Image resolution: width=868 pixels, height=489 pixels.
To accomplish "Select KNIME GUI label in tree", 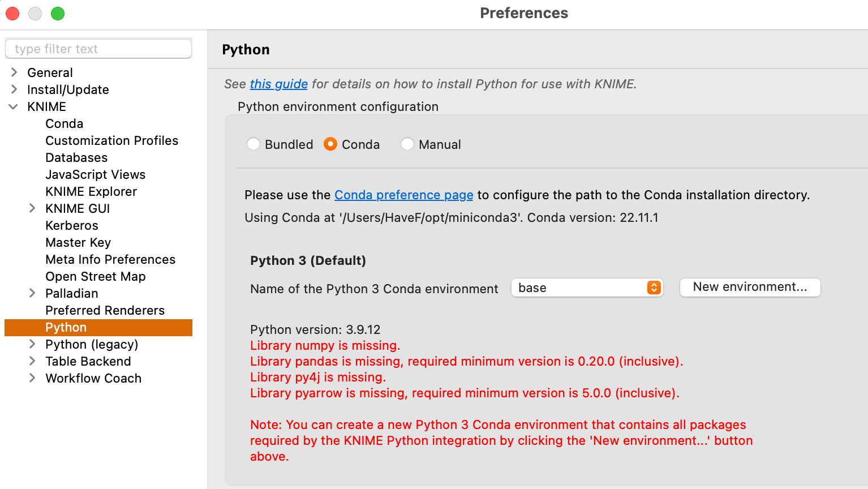I will [78, 208].
